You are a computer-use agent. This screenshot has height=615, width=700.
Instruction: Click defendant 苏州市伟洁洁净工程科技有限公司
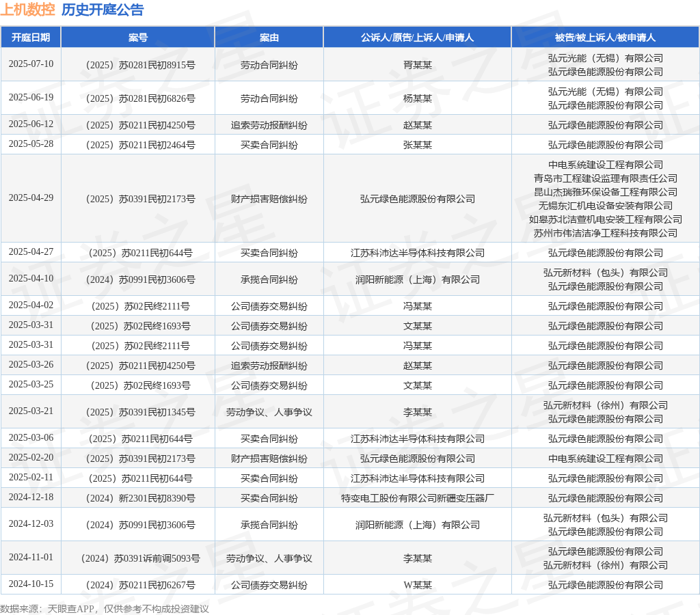click(606, 233)
